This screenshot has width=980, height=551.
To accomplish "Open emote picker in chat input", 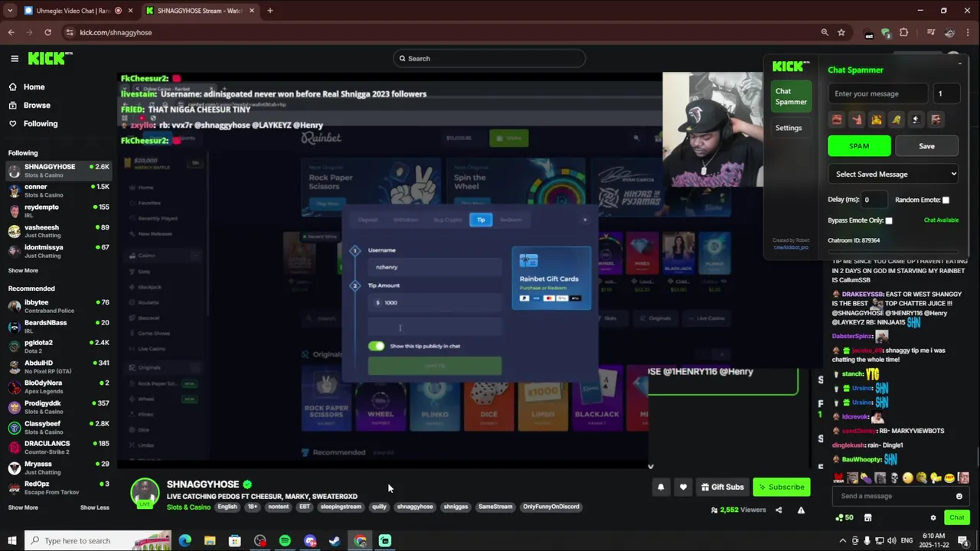I will [959, 496].
